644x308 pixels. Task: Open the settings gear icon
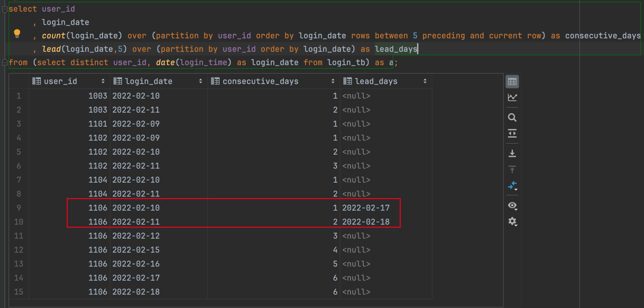[x=512, y=222]
